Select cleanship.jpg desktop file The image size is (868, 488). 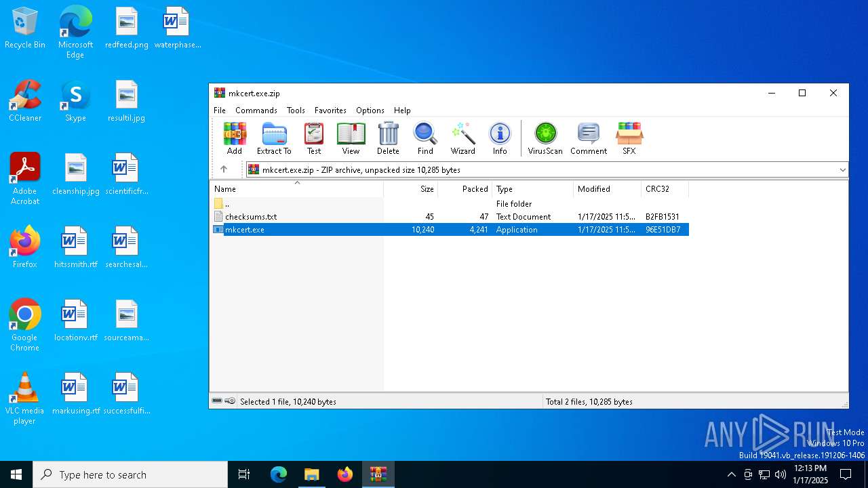click(76, 174)
